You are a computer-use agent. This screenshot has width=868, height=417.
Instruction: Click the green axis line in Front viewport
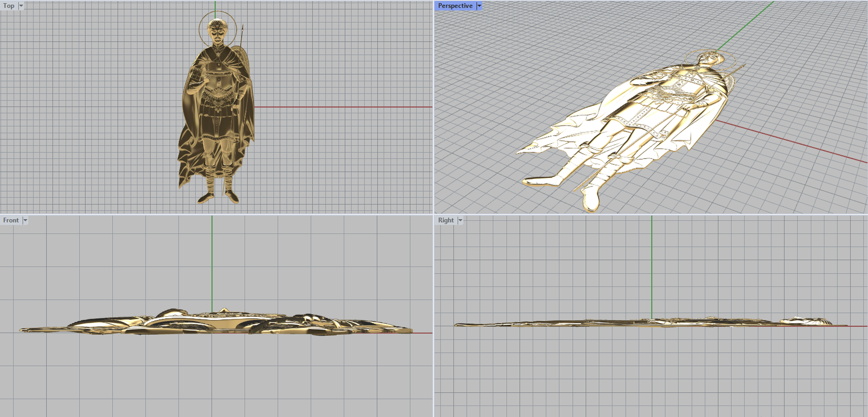212,260
